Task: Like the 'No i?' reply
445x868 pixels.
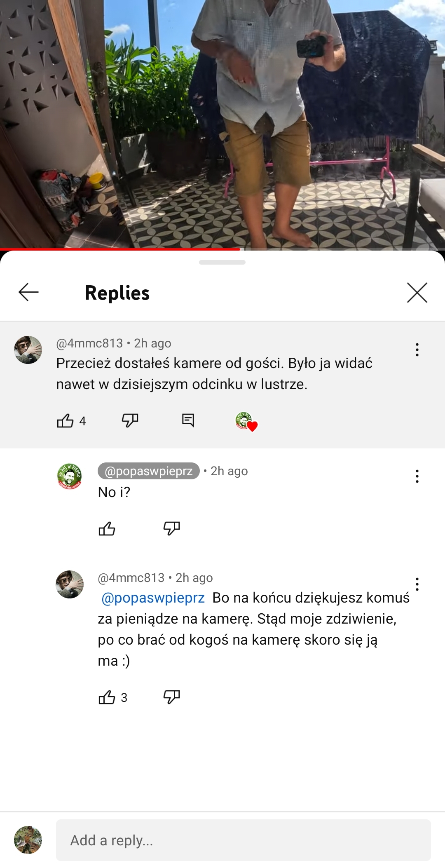Action: pyautogui.click(x=107, y=528)
